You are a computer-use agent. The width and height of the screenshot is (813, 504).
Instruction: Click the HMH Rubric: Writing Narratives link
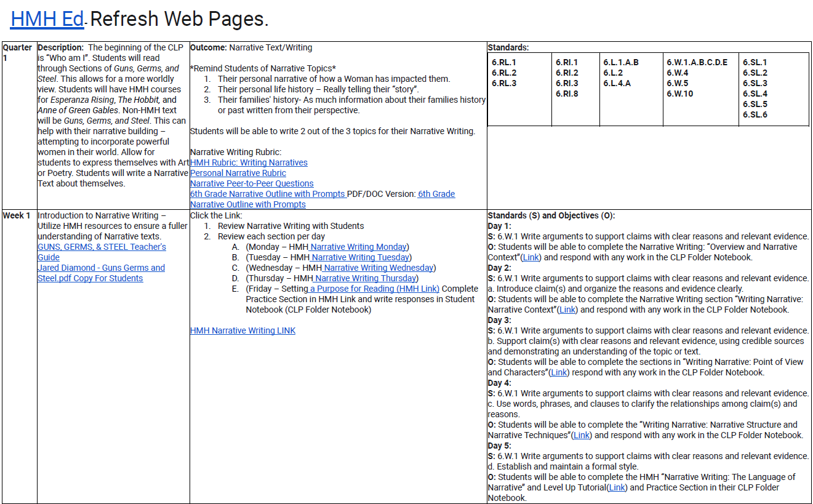pos(248,162)
